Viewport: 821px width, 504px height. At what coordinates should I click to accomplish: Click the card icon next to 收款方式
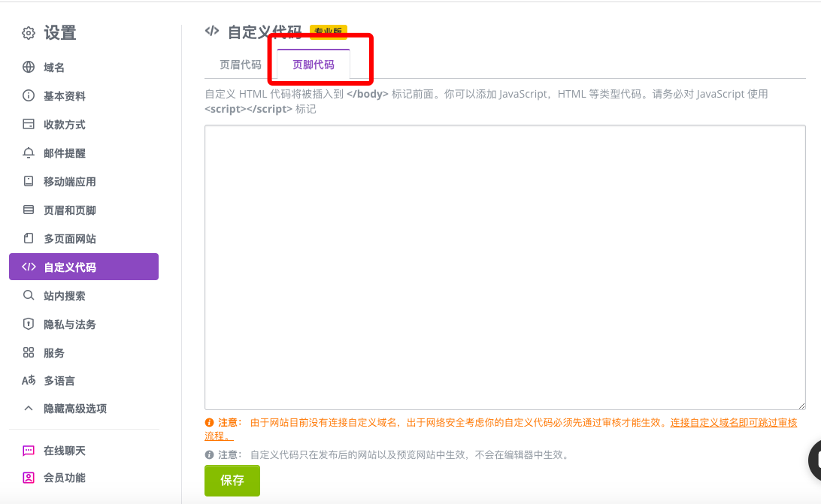(29, 124)
